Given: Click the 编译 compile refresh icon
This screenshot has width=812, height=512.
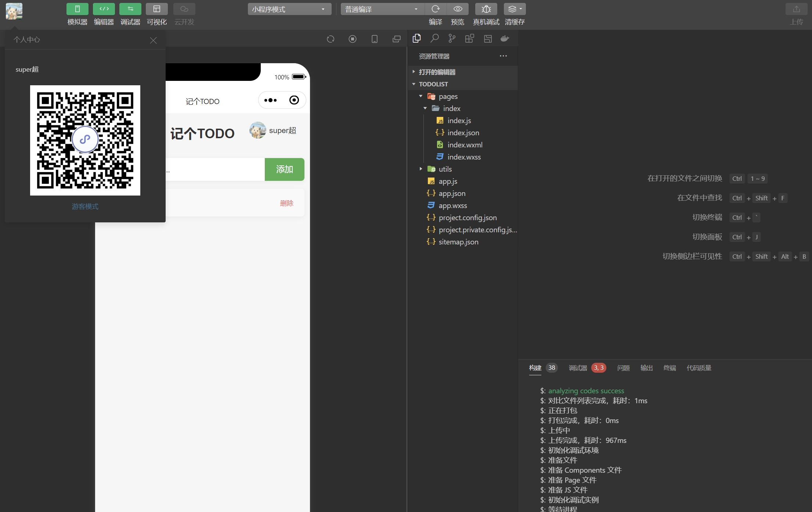Looking at the screenshot, I should [x=436, y=9].
